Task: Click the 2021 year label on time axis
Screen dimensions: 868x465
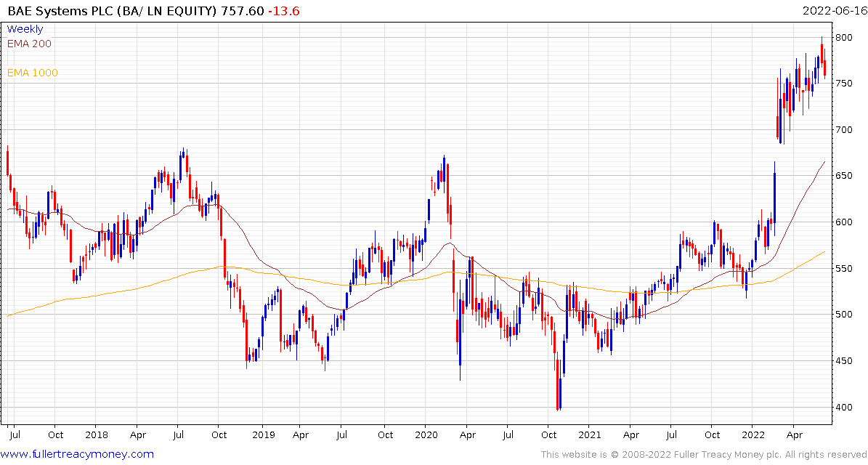Action: tap(590, 435)
